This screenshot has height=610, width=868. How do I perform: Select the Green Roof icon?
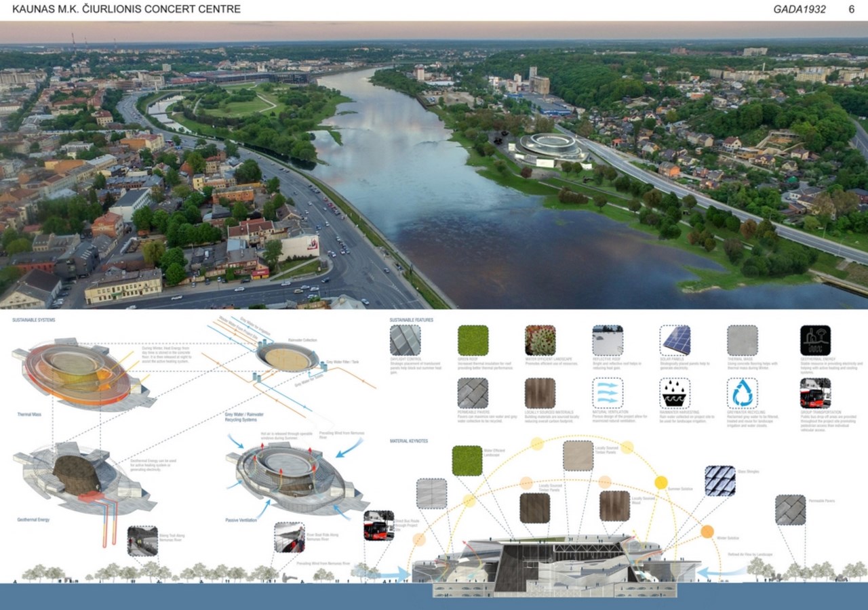[x=473, y=340]
